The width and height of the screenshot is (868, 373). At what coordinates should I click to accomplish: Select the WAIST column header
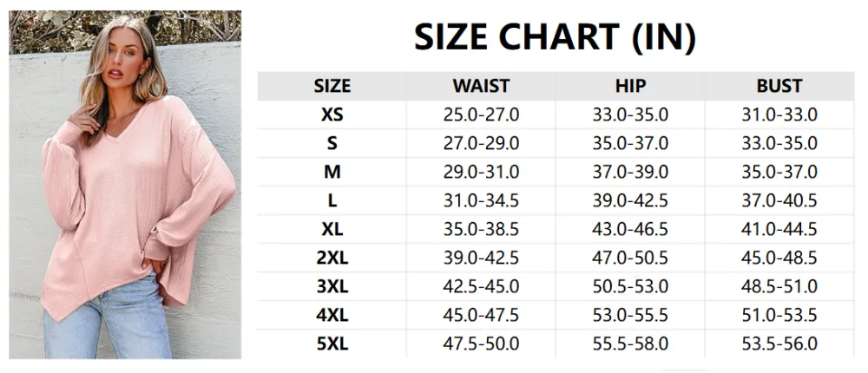(x=481, y=86)
